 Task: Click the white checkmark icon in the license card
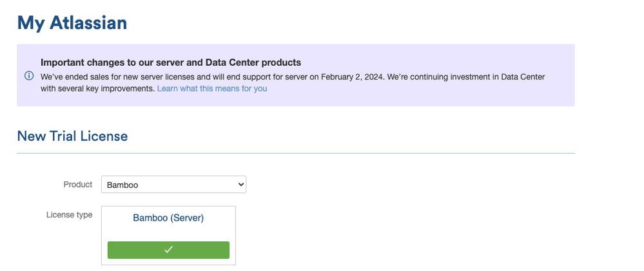[168, 250]
